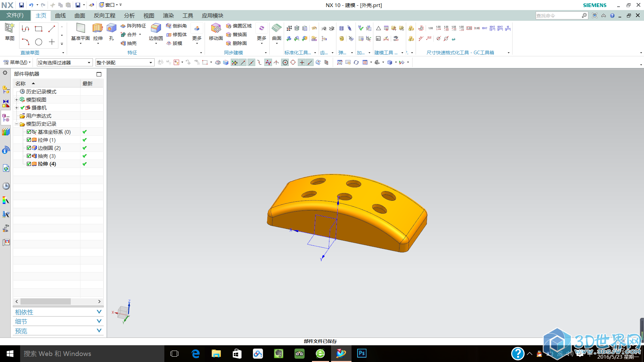
Task: Toggle the intersection snap point option
Action: (x=276, y=62)
